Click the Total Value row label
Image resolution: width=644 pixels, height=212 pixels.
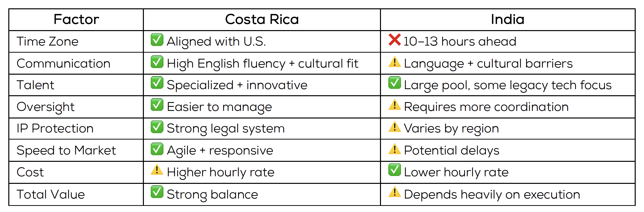tap(51, 194)
